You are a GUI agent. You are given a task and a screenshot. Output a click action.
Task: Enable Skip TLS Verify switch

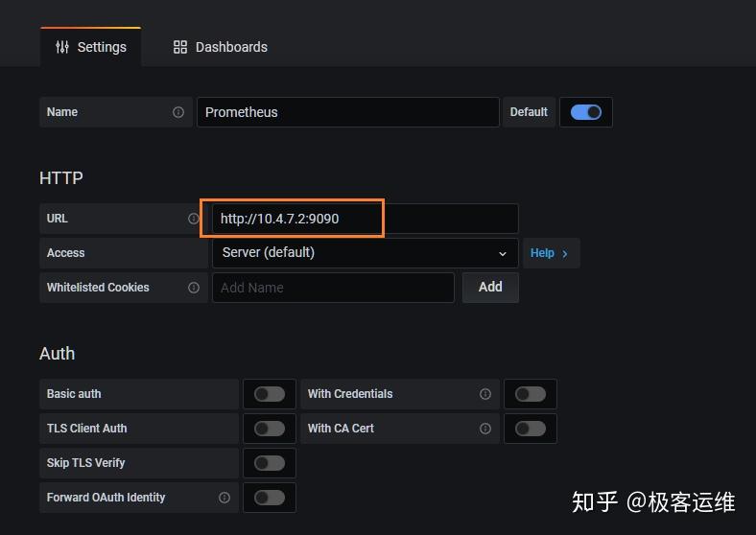pos(270,463)
